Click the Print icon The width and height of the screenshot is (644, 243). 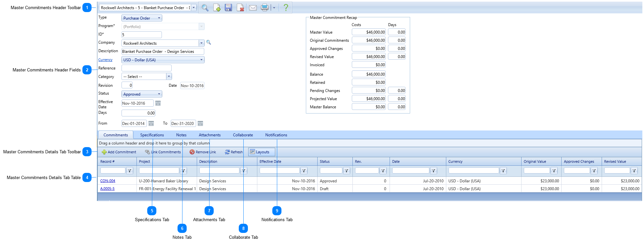(265, 8)
